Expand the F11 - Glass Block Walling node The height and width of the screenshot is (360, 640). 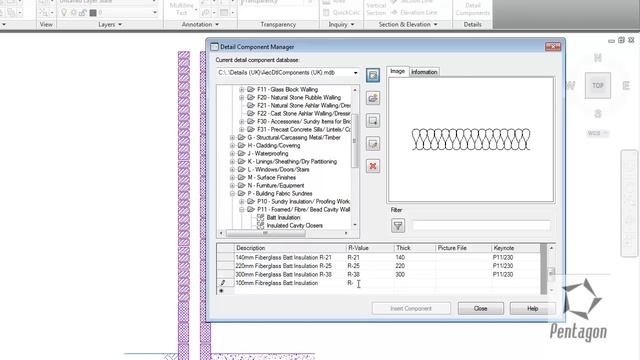pyautogui.click(x=242, y=89)
